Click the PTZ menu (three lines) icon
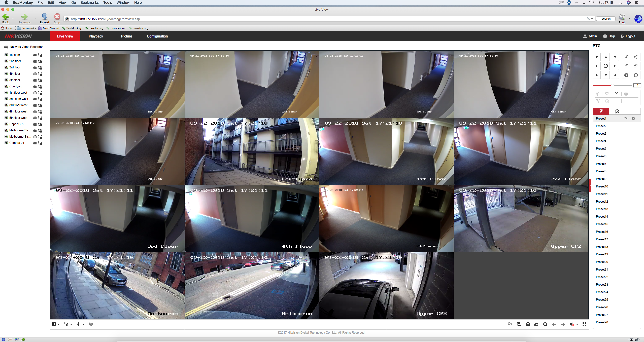This screenshot has height=342, width=644. point(635,94)
